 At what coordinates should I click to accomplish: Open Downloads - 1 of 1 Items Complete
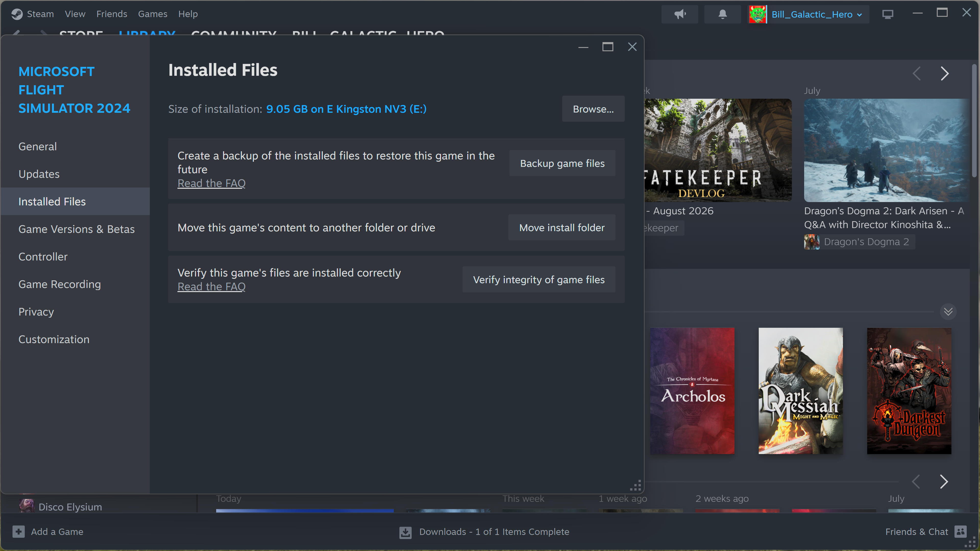(494, 532)
